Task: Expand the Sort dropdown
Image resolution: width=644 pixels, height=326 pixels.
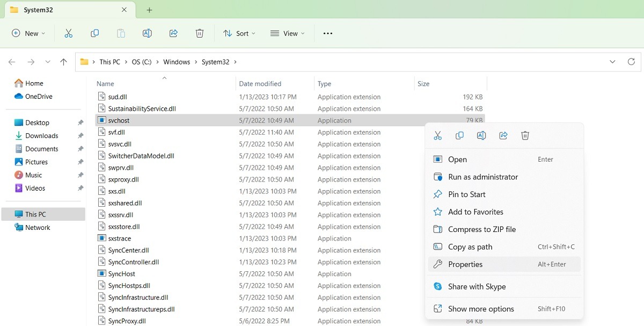Action: click(x=239, y=33)
